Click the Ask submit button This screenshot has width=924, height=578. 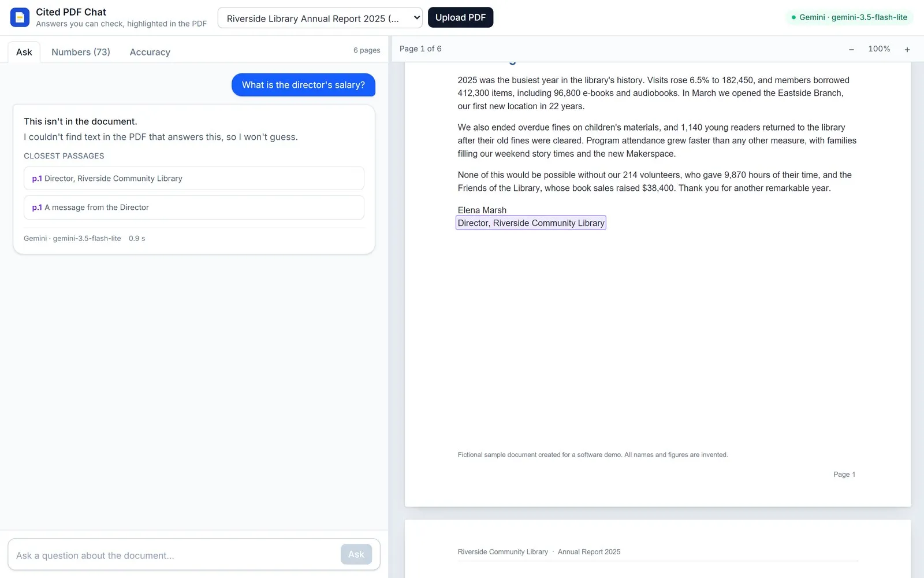[356, 554]
